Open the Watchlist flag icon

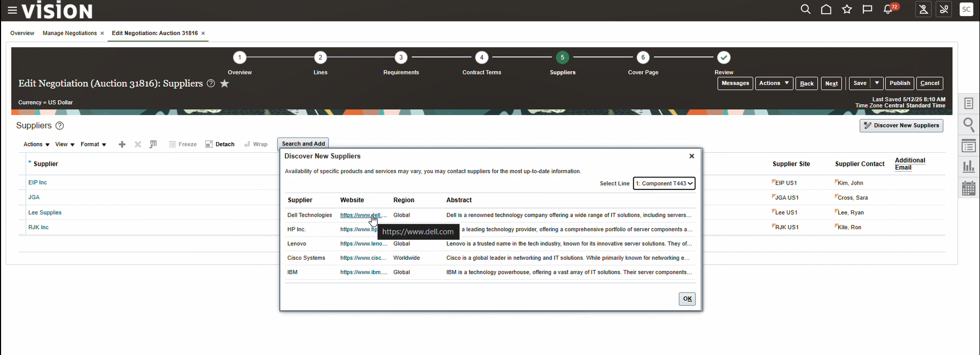[x=868, y=9]
